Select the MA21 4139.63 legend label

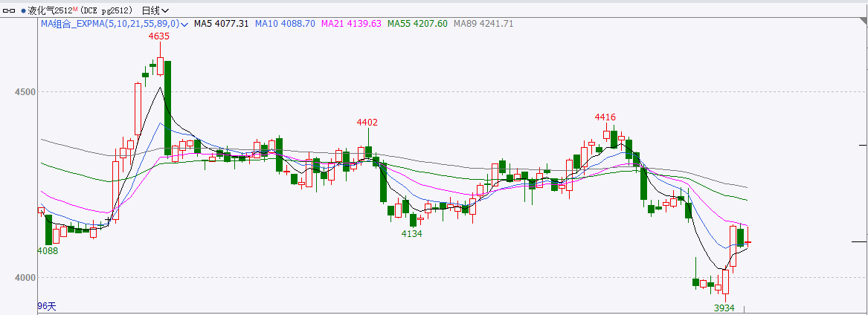pos(351,24)
